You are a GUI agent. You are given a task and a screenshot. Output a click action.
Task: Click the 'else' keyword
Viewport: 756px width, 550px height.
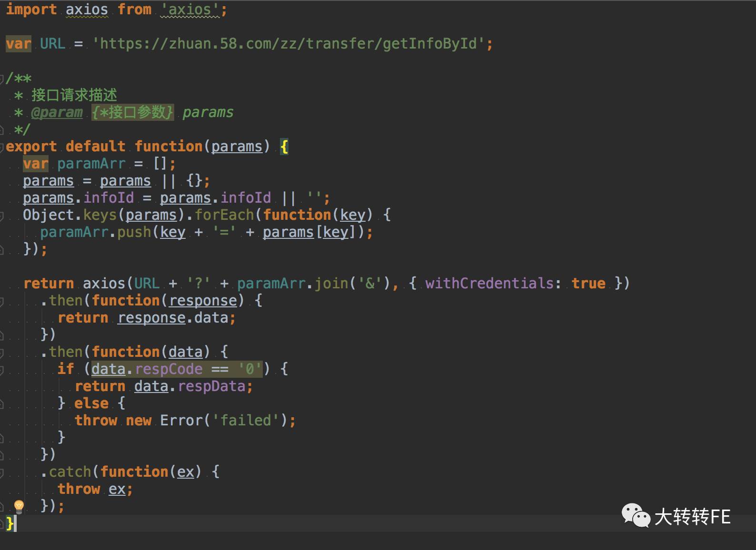91,403
